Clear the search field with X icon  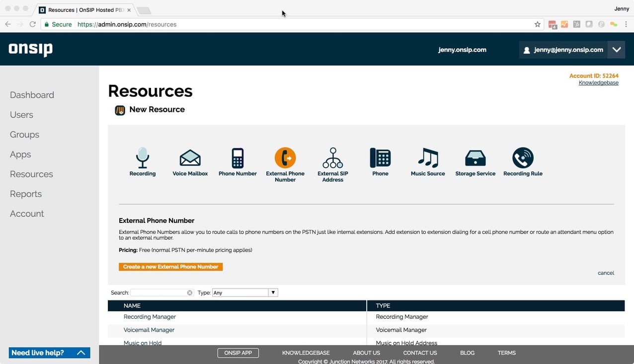click(x=190, y=293)
